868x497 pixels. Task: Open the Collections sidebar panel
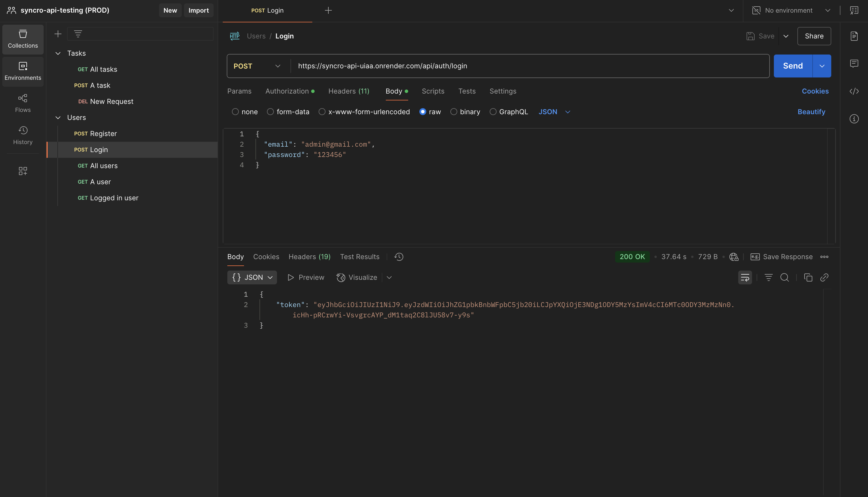click(x=23, y=39)
